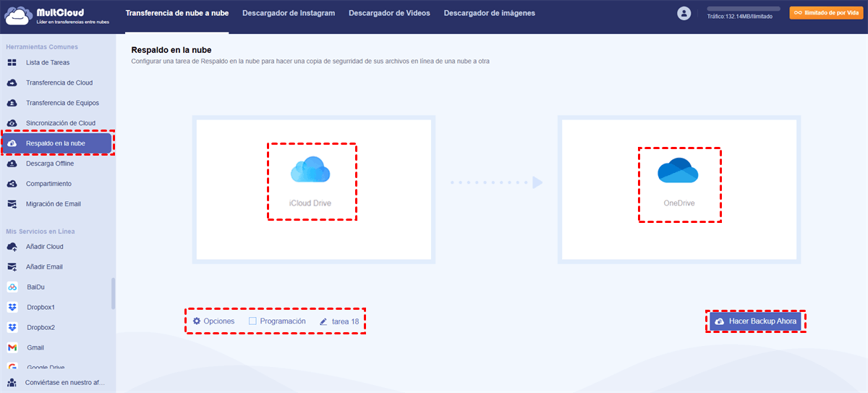The height and width of the screenshot is (393, 868).
Task: Click the sidebar vertical scrollbar
Action: (x=113, y=294)
